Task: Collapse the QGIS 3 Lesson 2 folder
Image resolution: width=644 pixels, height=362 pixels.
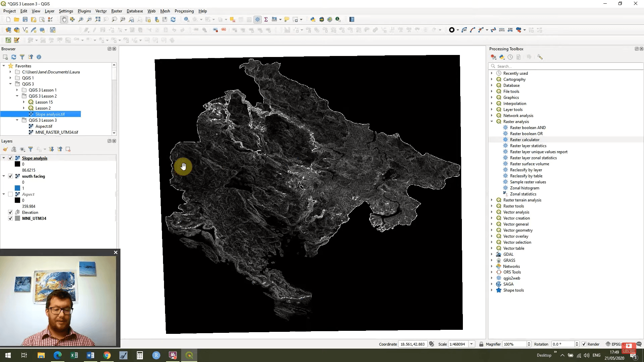Action: [17, 96]
